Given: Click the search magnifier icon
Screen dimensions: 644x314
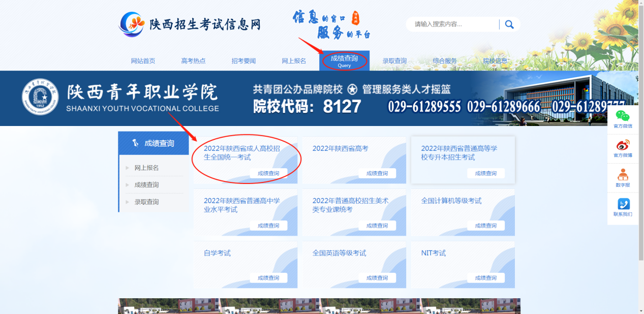Looking at the screenshot, I should tap(509, 24).
